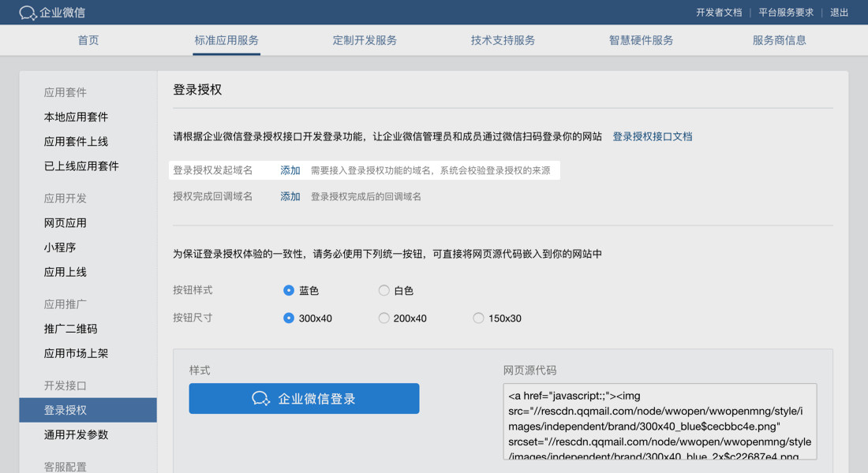Image resolution: width=868 pixels, height=473 pixels.
Task: Open the 登录授权接口文档 link
Action: (x=652, y=136)
